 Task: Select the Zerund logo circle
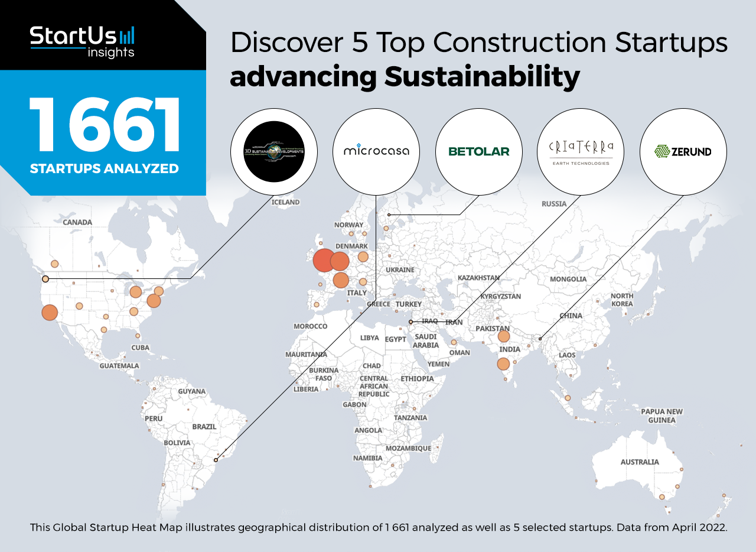pyautogui.click(x=683, y=151)
